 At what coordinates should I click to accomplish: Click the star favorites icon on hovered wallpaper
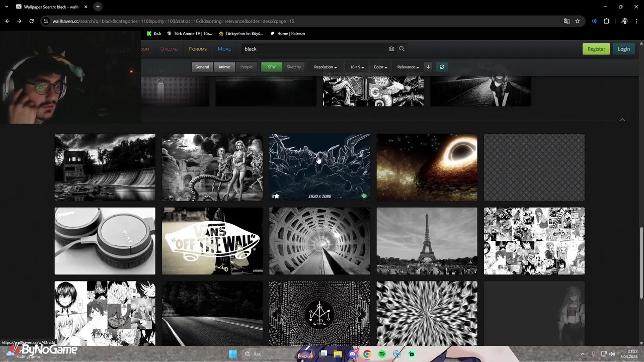tap(276, 196)
